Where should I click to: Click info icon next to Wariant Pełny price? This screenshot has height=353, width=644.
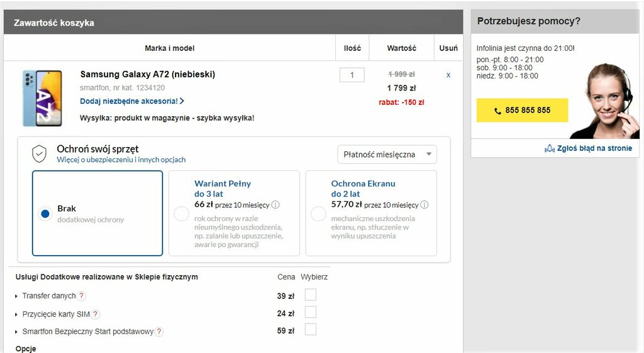(275, 205)
